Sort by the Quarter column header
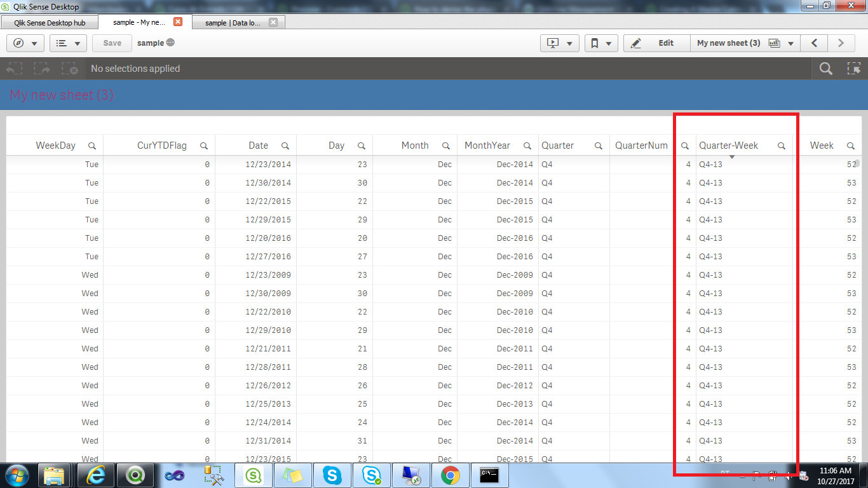 tap(557, 146)
